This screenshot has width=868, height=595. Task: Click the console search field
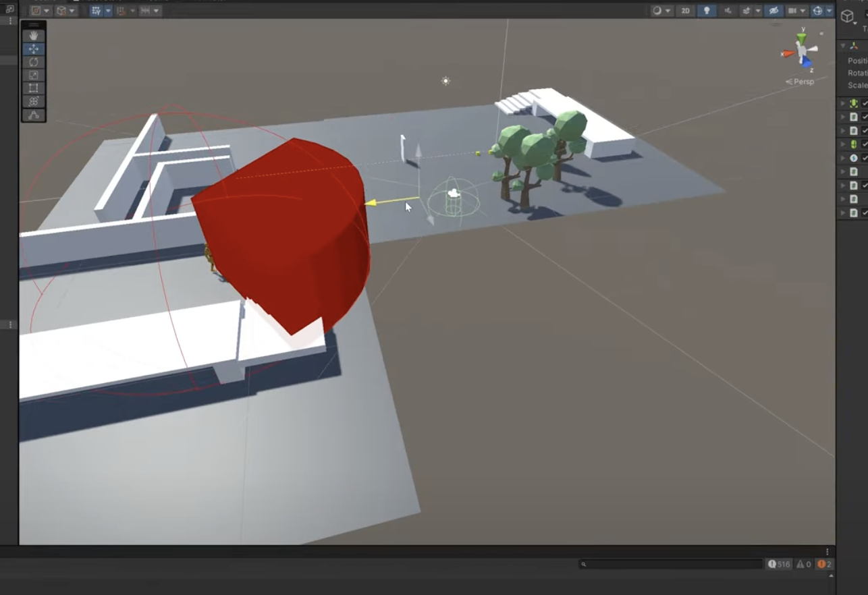click(x=672, y=564)
